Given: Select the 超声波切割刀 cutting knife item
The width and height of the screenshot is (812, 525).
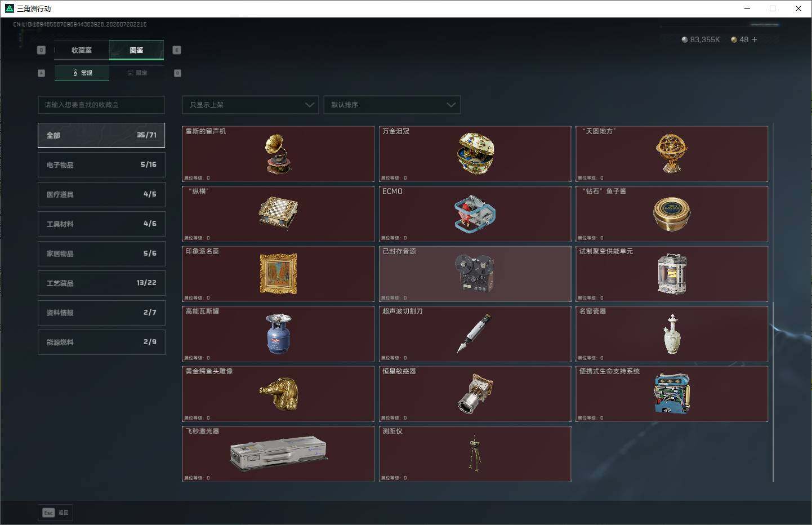Looking at the screenshot, I should 475,334.
